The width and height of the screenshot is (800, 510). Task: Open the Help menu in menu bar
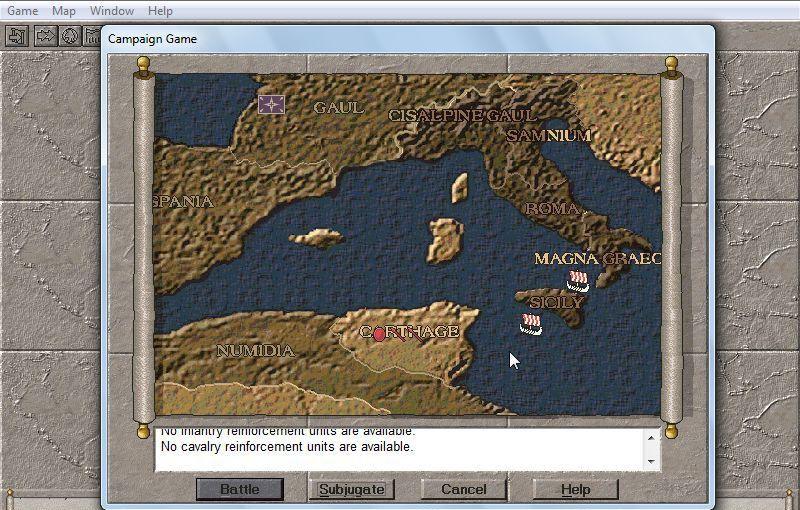[x=160, y=11]
